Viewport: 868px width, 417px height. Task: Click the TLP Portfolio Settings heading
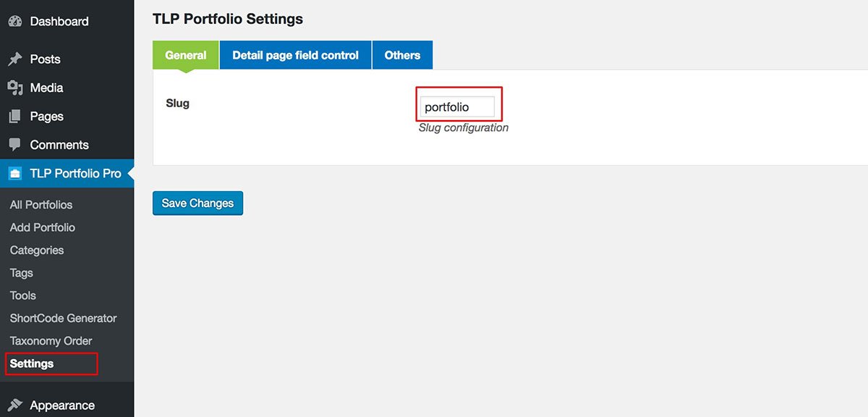pos(228,19)
